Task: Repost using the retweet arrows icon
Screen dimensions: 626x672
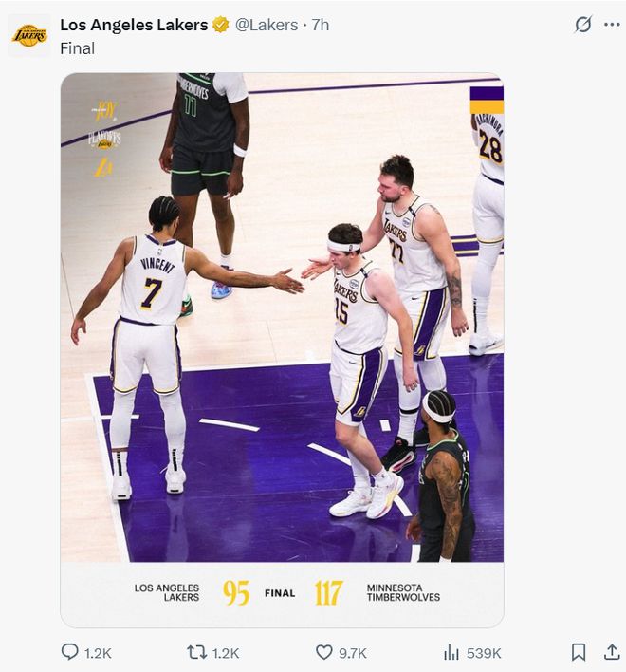Action: (x=196, y=652)
